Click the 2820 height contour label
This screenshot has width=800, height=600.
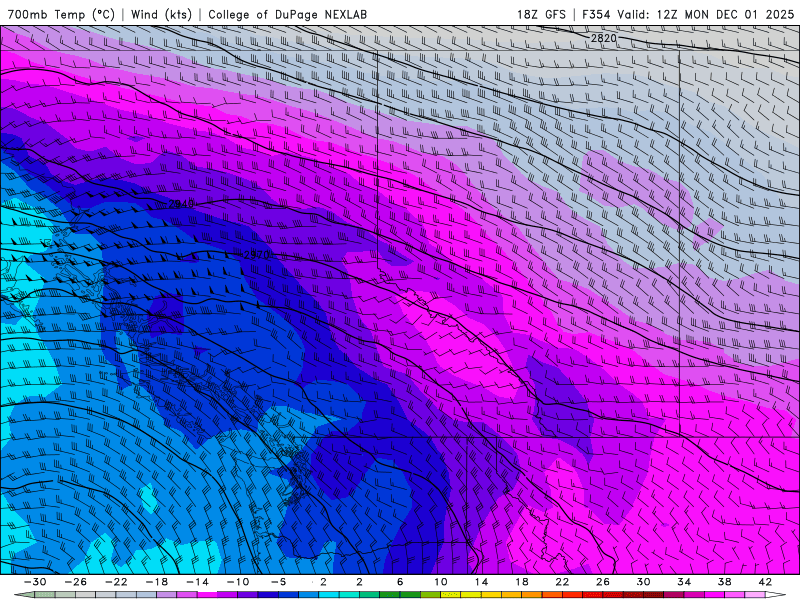click(604, 38)
